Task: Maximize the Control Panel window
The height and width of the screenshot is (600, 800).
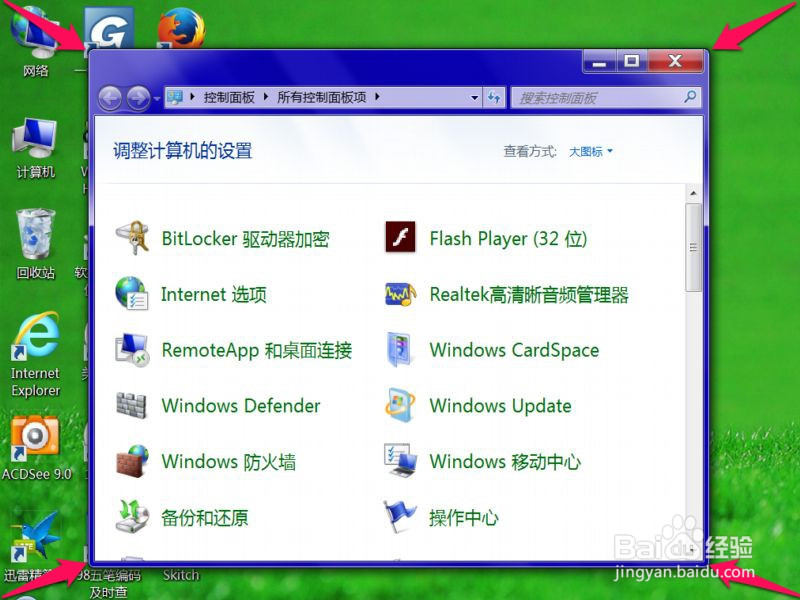Action: click(x=632, y=61)
